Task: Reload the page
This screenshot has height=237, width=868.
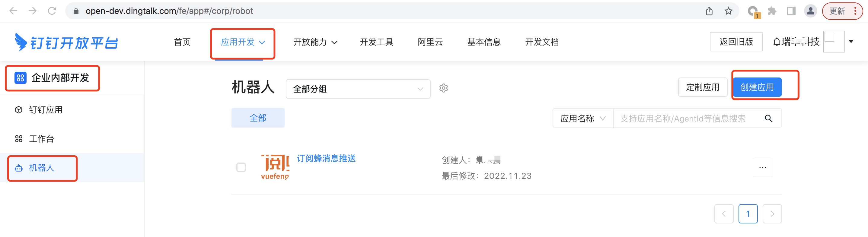Action: pos(52,11)
